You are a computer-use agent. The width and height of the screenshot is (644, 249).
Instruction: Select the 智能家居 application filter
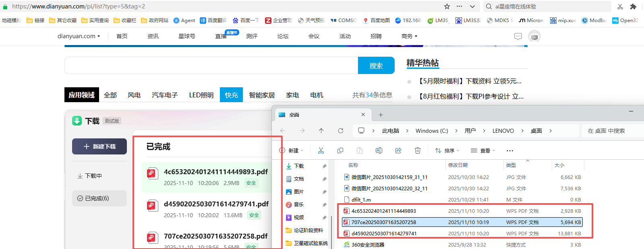point(262,95)
